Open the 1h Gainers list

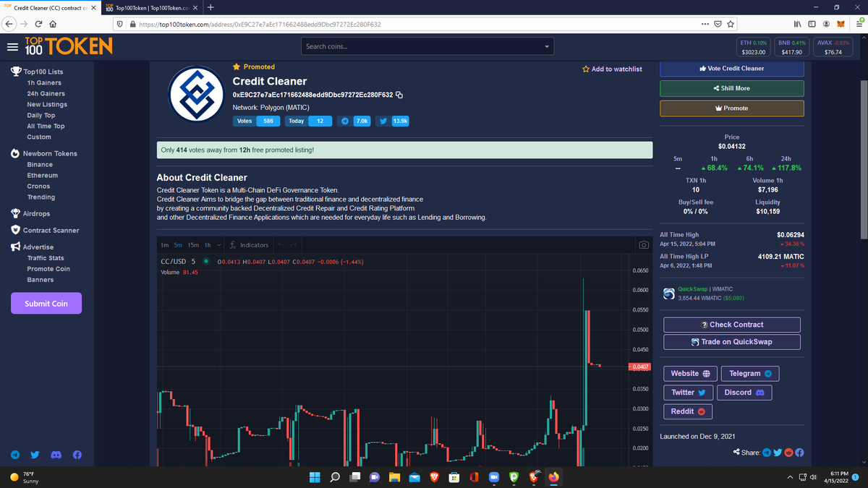point(44,82)
